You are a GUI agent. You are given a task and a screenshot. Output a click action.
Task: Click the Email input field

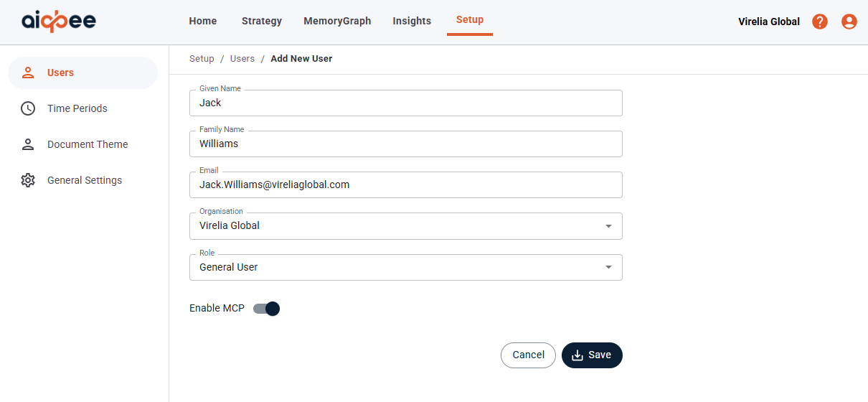pyautogui.click(x=405, y=184)
